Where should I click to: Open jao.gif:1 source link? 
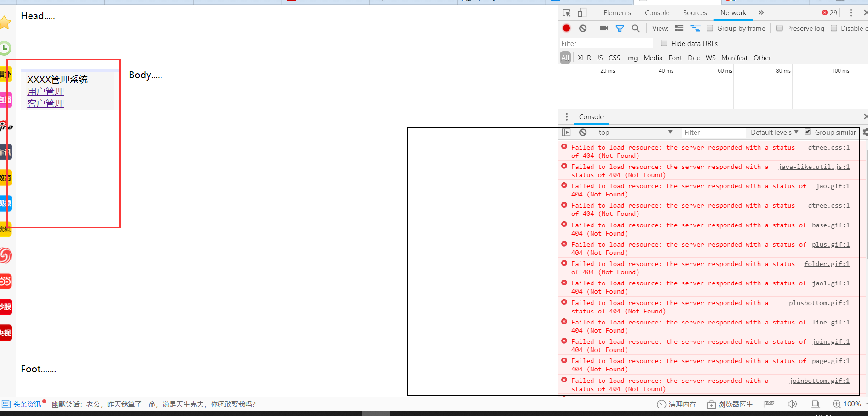[x=833, y=186]
